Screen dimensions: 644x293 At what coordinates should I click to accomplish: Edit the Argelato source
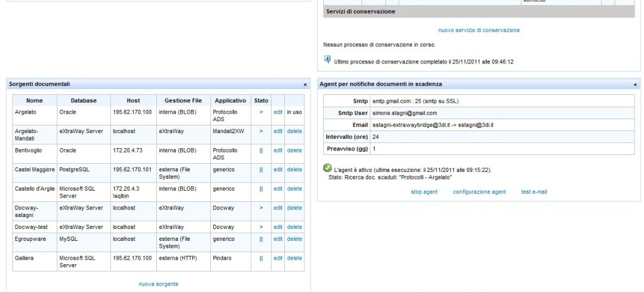coord(278,112)
